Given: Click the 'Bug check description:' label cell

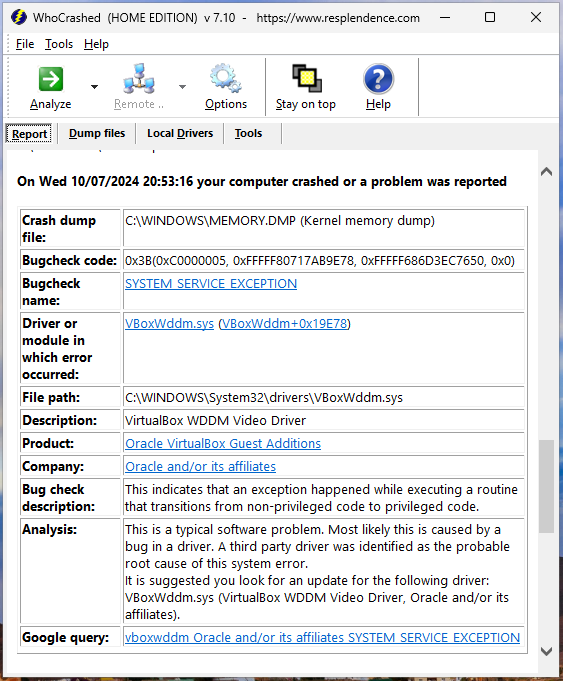Looking at the screenshot, I should (x=70, y=498).
